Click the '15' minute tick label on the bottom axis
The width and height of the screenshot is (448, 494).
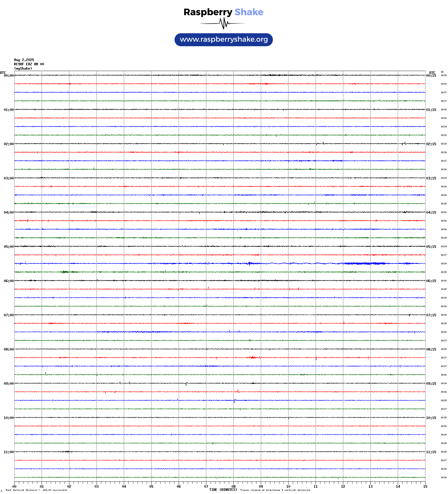[x=425, y=487]
